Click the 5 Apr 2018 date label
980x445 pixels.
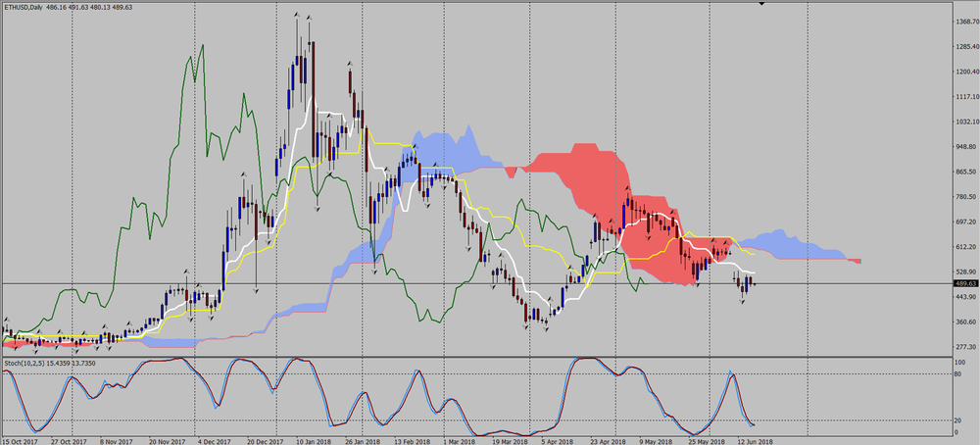(558, 441)
